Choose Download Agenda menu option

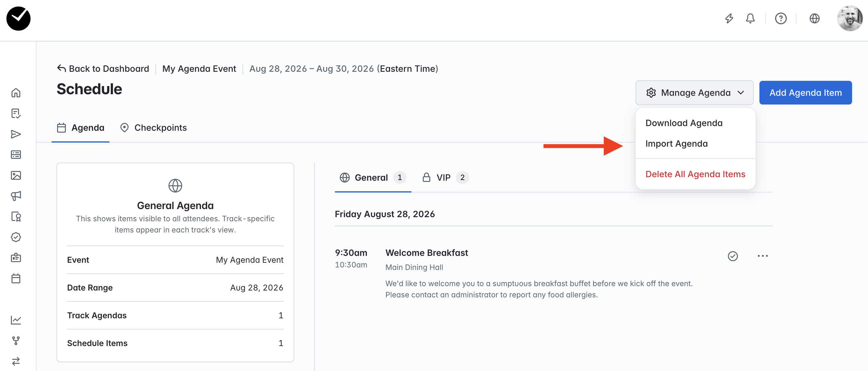pos(684,123)
